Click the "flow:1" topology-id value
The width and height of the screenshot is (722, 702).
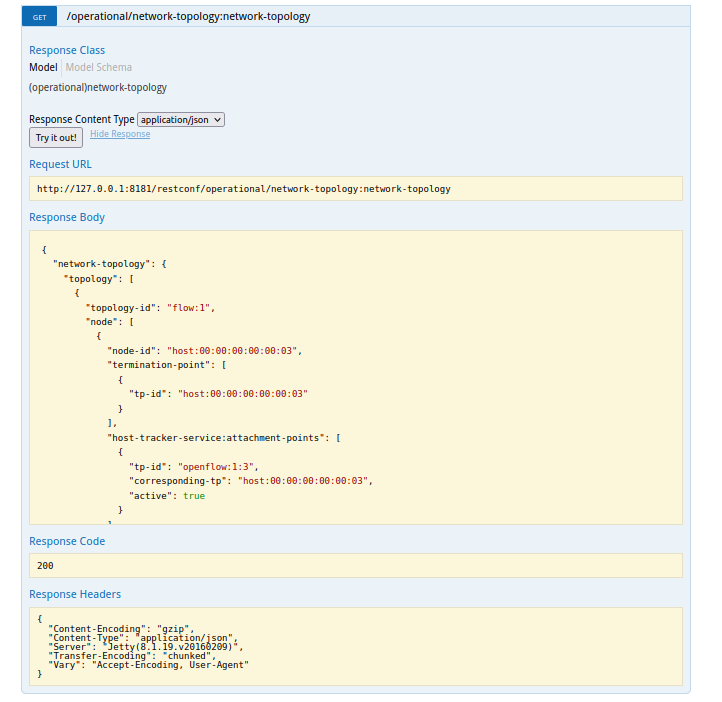pyautogui.click(x=190, y=307)
